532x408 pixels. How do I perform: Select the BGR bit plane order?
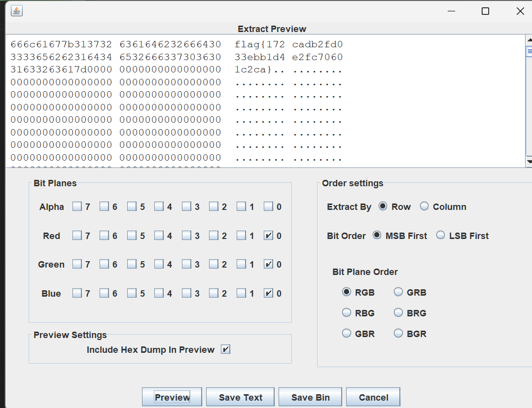tap(398, 333)
